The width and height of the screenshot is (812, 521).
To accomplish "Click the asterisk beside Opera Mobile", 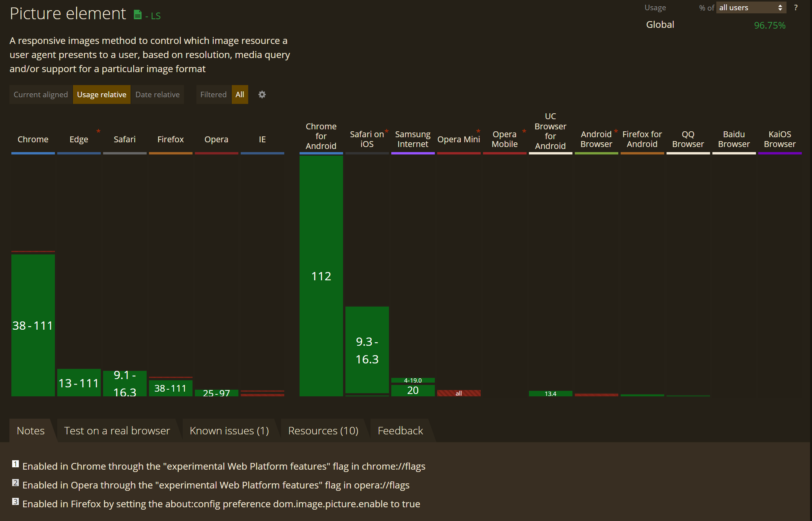I will (x=524, y=131).
